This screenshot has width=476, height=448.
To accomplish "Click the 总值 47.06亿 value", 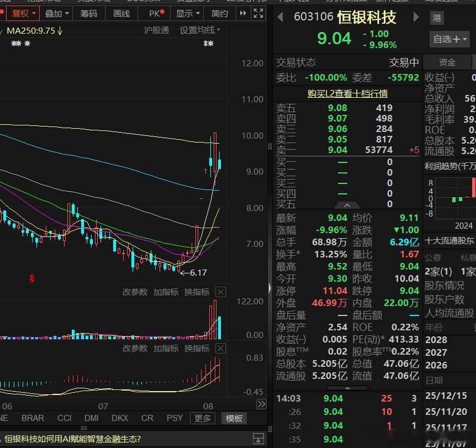I will coord(401,363).
